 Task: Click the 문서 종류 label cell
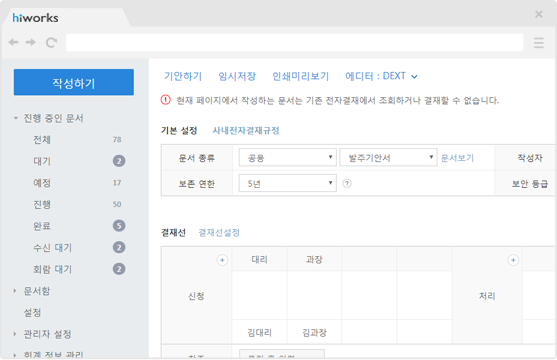point(197,158)
